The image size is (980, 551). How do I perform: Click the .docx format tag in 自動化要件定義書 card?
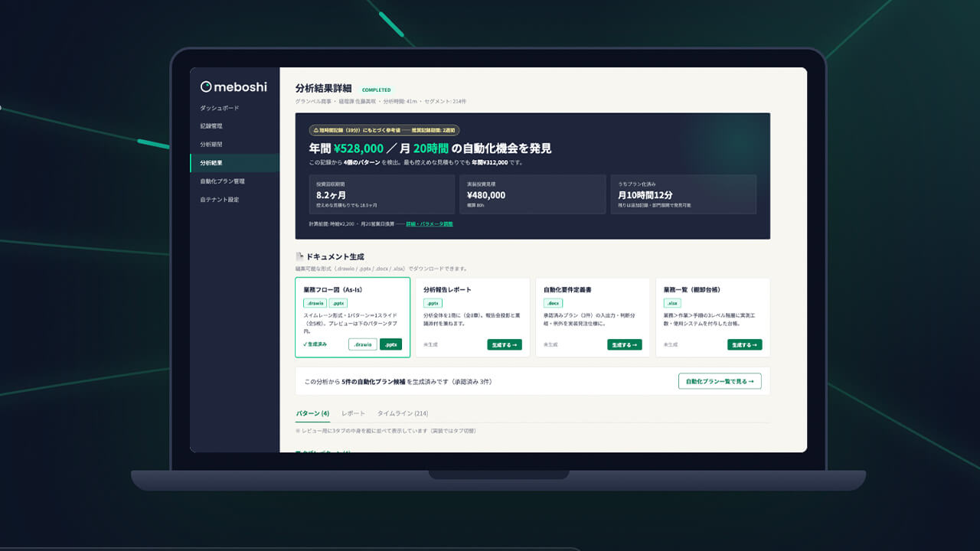point(553,303)
